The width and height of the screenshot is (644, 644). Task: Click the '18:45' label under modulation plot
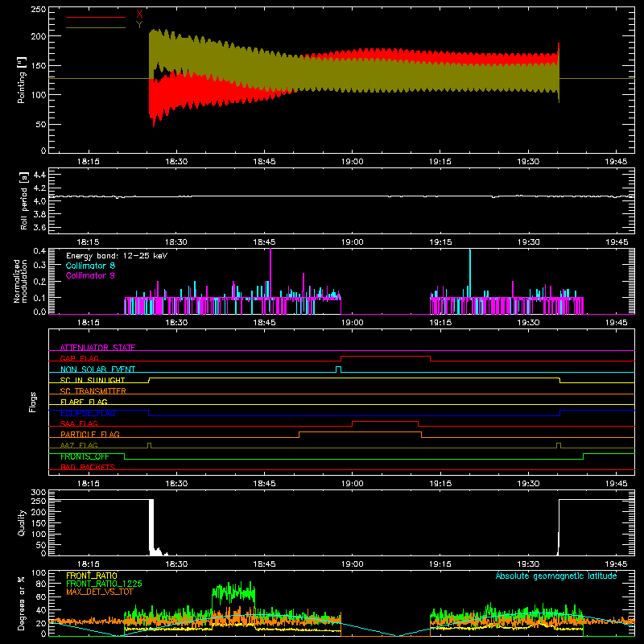point(265,323)
